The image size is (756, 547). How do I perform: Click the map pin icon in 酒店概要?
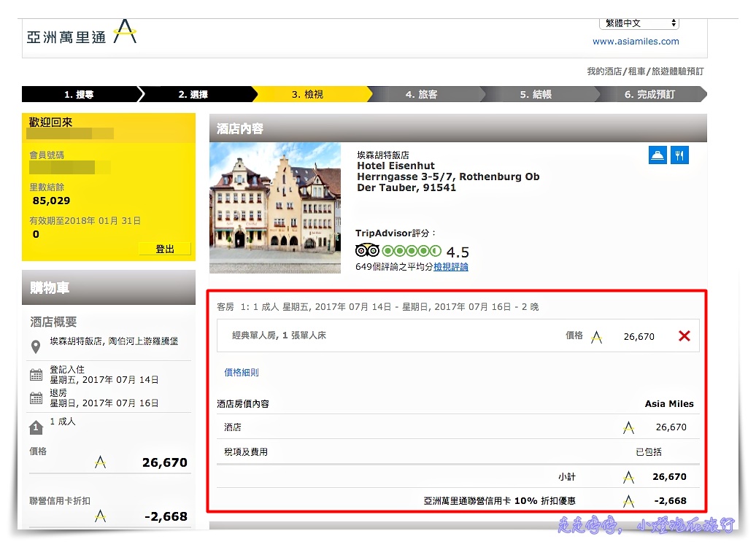tap(36, 346)
